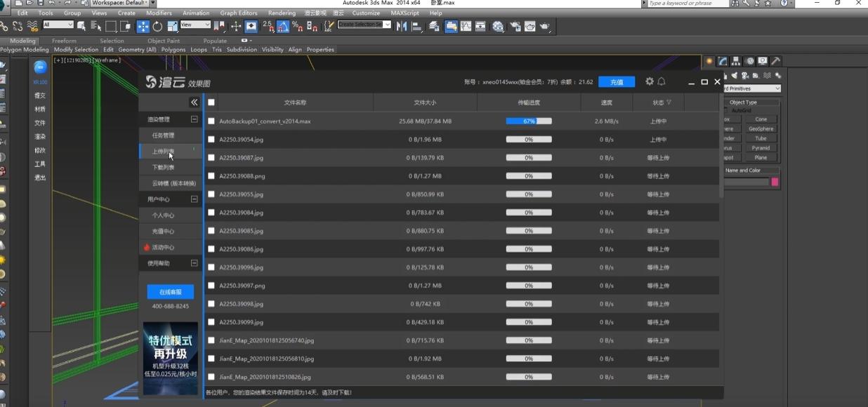Collapse sidebar with double-chevron icon
This screenshot has width=868, height=407.
pos(195,102)
